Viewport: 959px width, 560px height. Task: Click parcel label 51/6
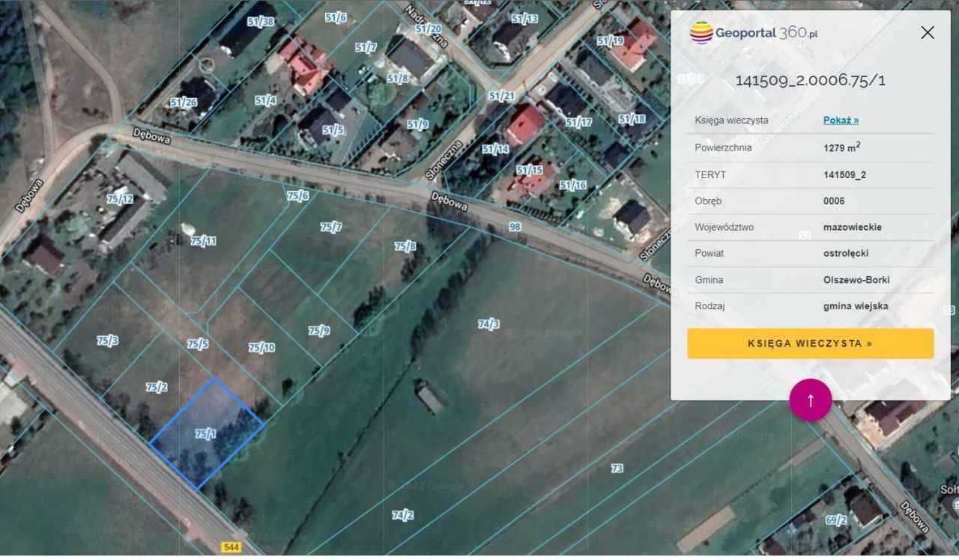click(336, 17)
